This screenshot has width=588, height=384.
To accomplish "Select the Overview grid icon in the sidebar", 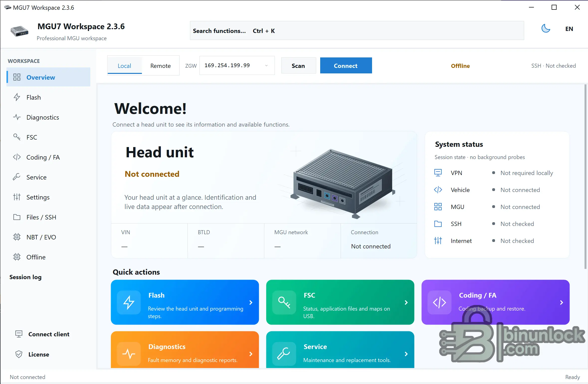I will [17, 77].
